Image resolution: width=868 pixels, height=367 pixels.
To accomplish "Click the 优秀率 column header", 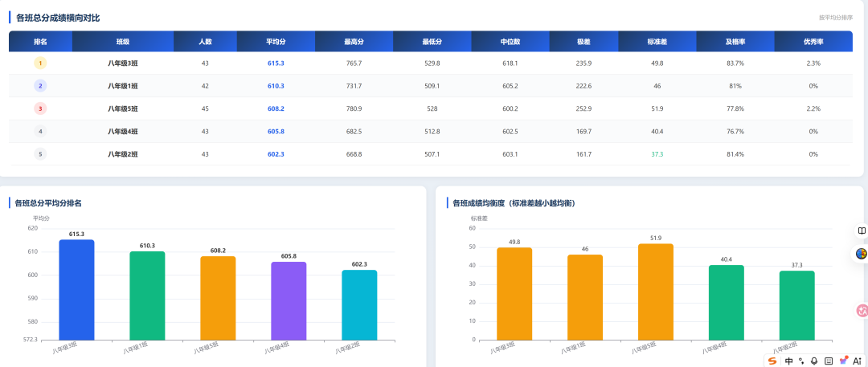I will (813, 42).
